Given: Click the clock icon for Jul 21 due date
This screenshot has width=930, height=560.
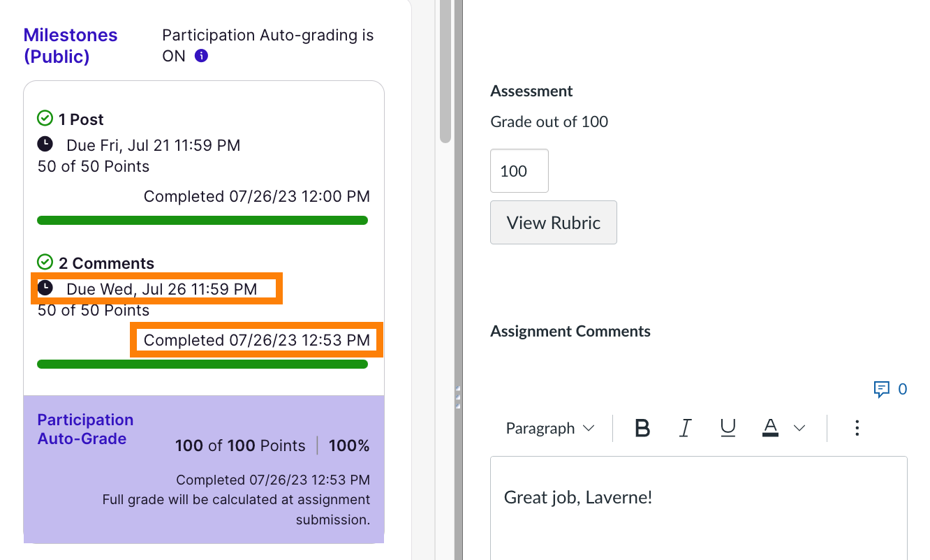Looking at the screenshot, I should click(x=45, y=145).
